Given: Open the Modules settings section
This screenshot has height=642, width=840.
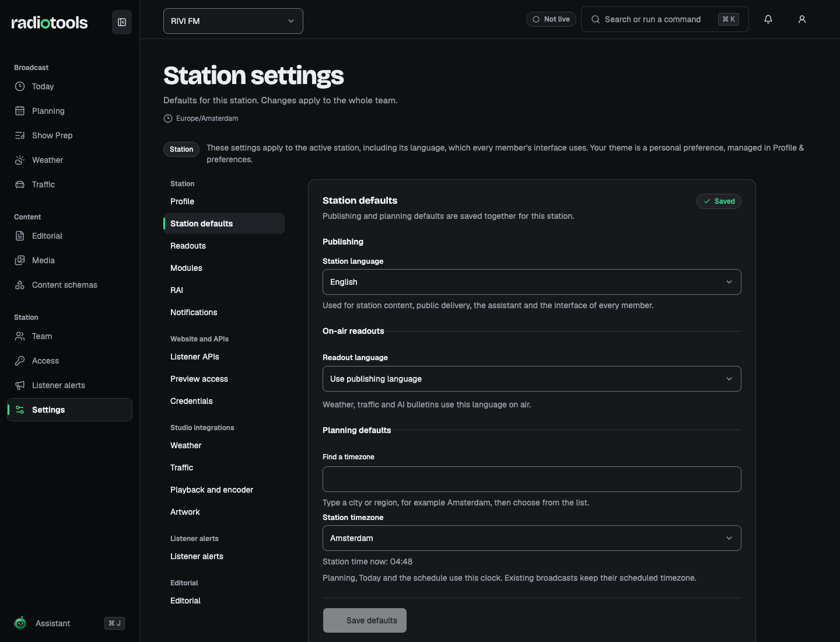Looking at the screenshot, I should [224, 268].
